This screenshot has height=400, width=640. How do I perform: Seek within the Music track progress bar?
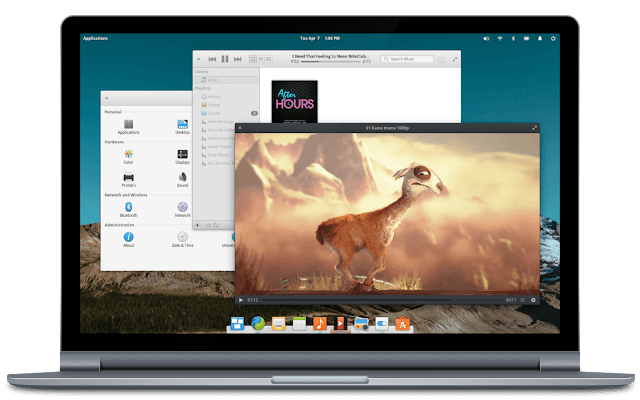coord(331,62)
